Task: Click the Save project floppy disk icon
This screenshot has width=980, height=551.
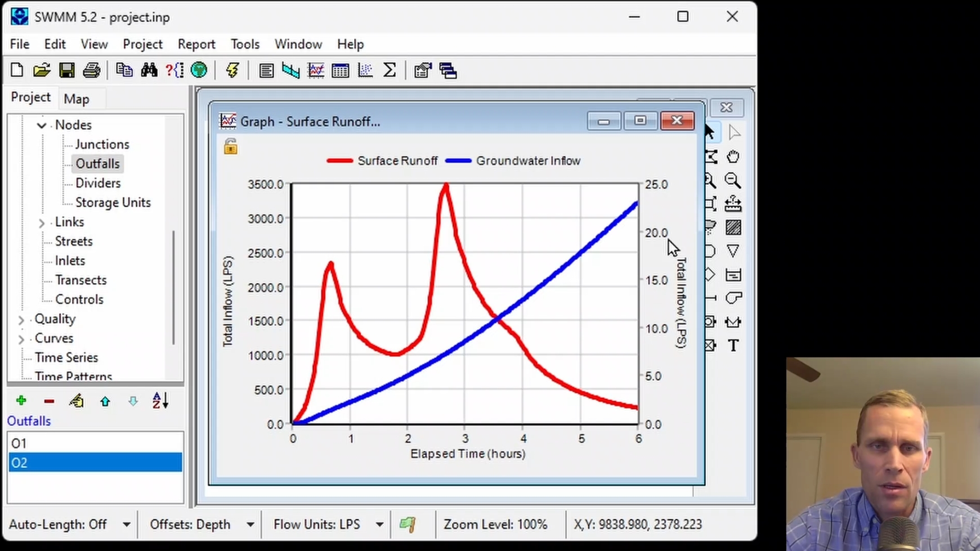Action: click(x=67, y=70)
